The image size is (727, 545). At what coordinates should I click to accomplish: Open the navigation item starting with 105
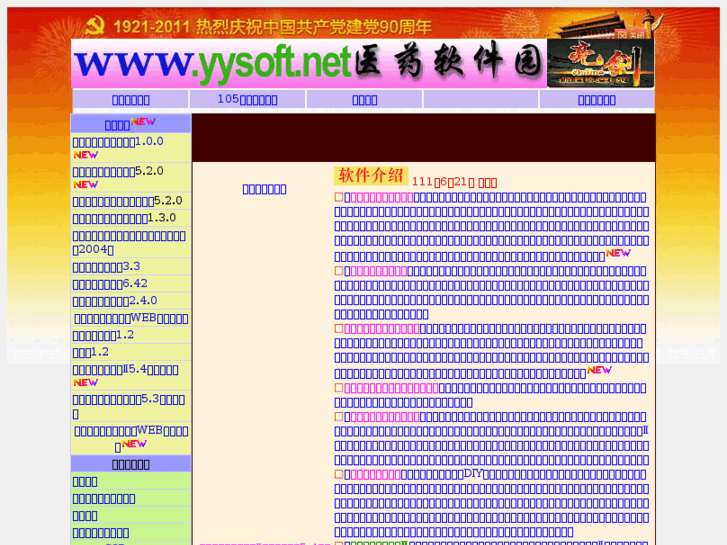[x=247, y=99]
